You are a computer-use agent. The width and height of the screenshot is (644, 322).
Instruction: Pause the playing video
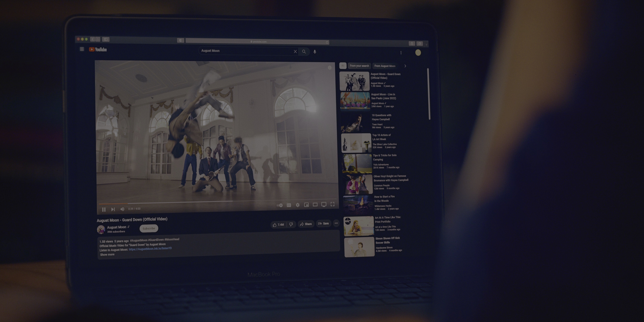click(104, 209)
